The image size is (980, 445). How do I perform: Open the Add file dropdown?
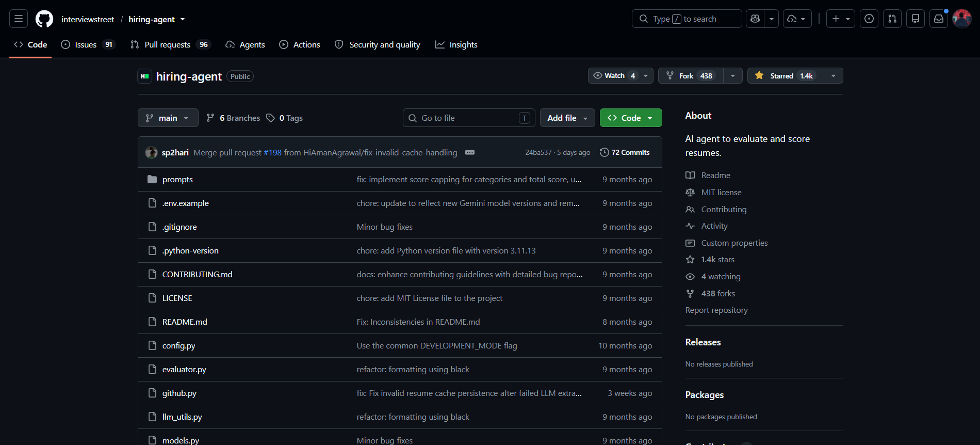pyautogui.click(x=567, y=118)
